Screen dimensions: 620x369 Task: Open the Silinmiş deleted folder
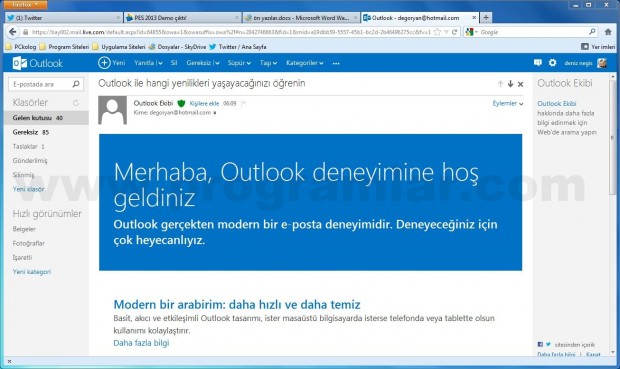click(x=23, y=175)
